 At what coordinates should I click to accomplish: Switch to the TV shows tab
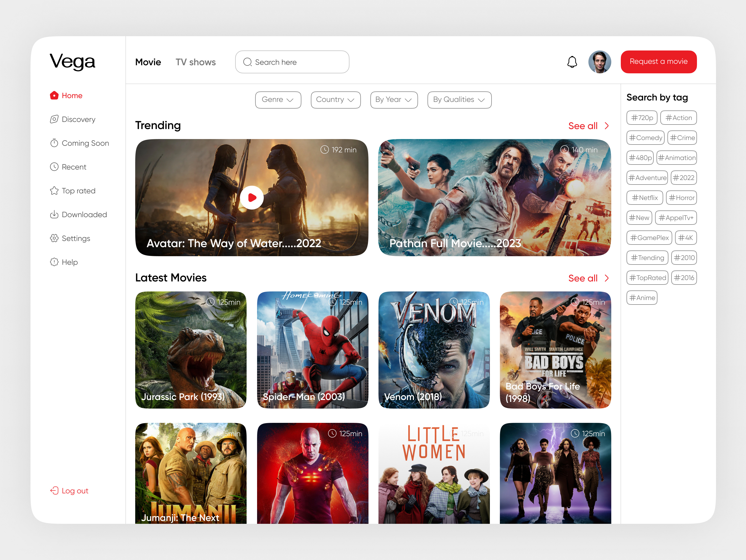click(x=196, y=62)
